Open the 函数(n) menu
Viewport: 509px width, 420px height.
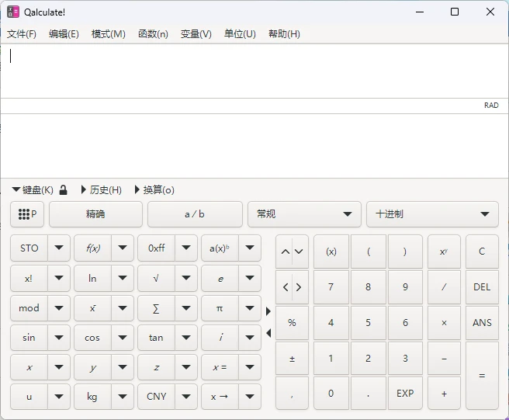(x=153, y=34)
